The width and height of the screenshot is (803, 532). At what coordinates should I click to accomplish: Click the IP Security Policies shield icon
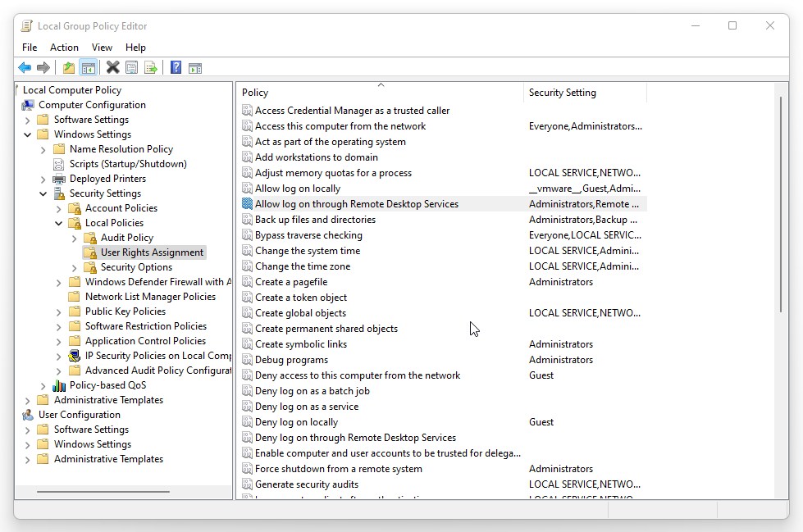pos(75,356)
